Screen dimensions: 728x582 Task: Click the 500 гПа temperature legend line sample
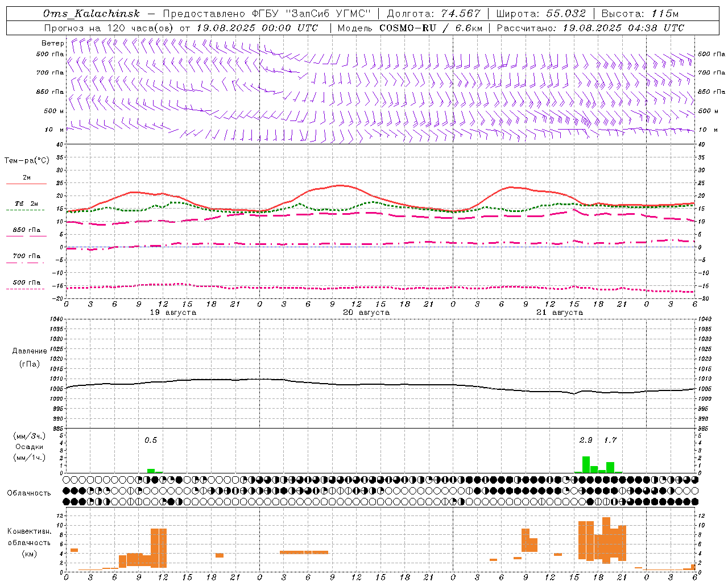click(x=26, y=289)
